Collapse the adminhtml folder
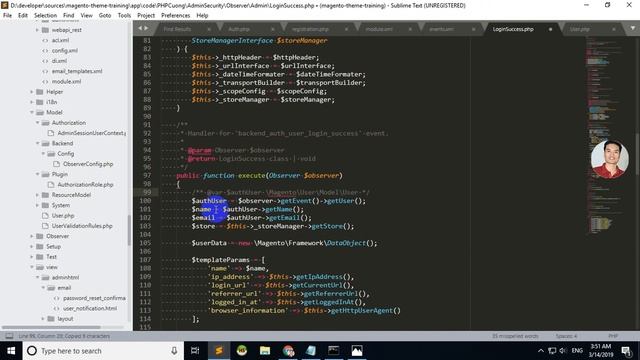640x360 pixels. tap(37, 277)
